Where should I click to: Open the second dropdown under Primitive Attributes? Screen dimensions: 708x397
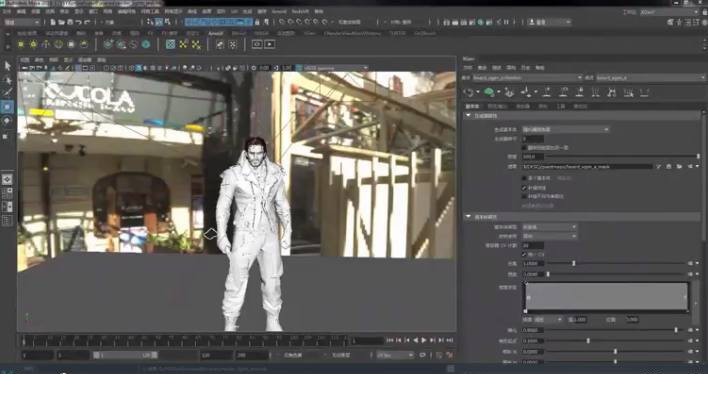pos(549,236)
